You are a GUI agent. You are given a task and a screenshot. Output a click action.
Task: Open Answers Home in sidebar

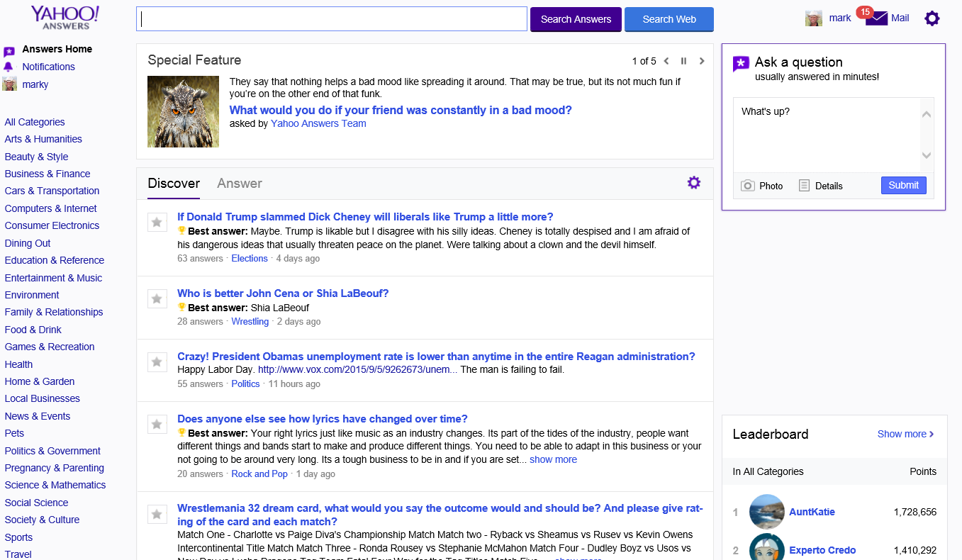click(x=57, y=49)
